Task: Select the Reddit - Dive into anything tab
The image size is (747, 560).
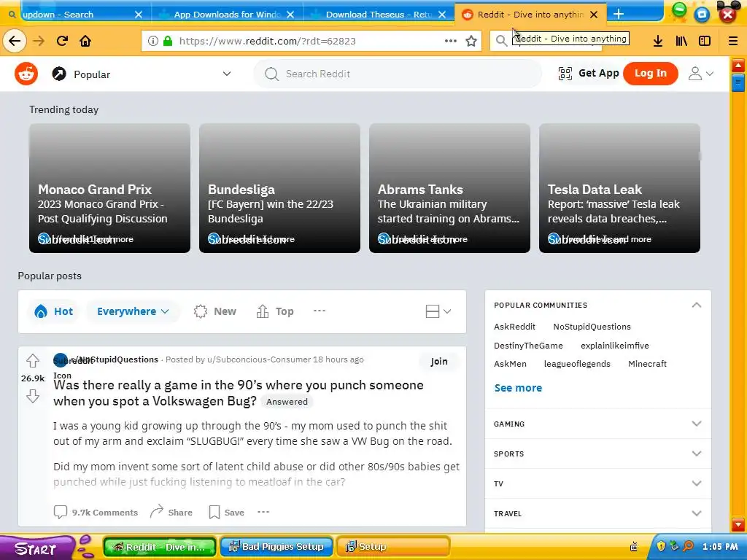Action: pyautogui.click(x=530, y=15)
